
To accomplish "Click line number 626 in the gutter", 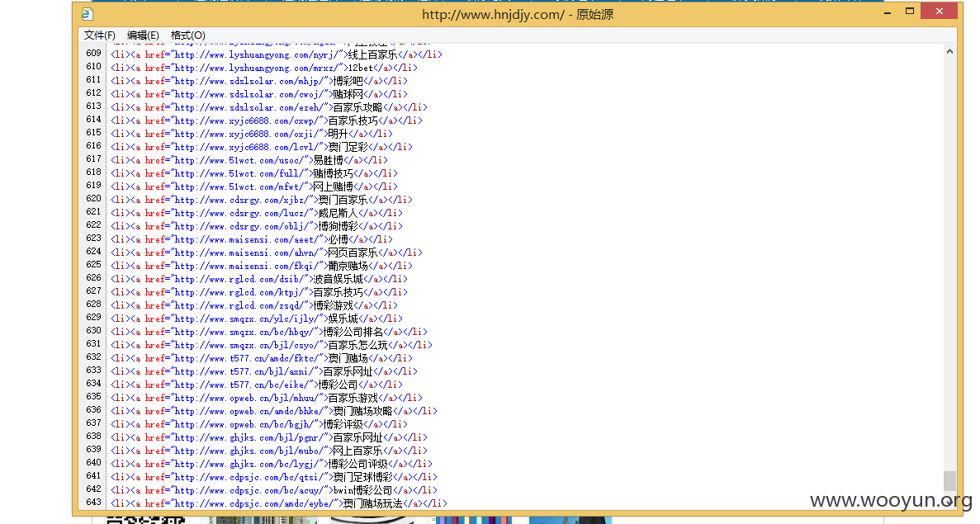I will (94, 279).
